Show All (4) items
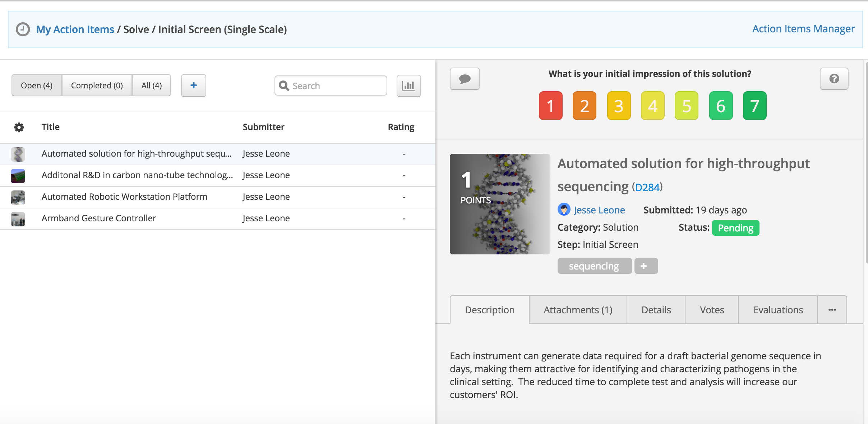Image resolution: width=868 pixels, height=424 pixels. point(152,86)
